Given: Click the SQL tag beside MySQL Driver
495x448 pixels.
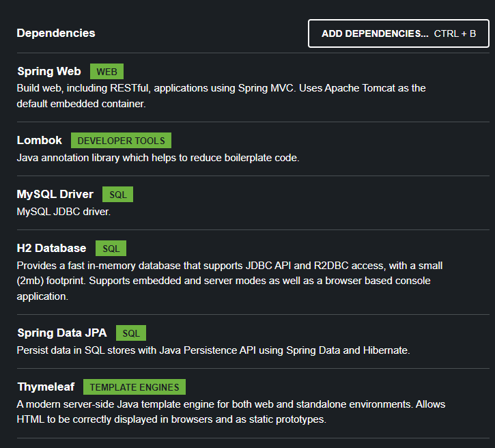Looking at the screenshot, I should [117, 195].
